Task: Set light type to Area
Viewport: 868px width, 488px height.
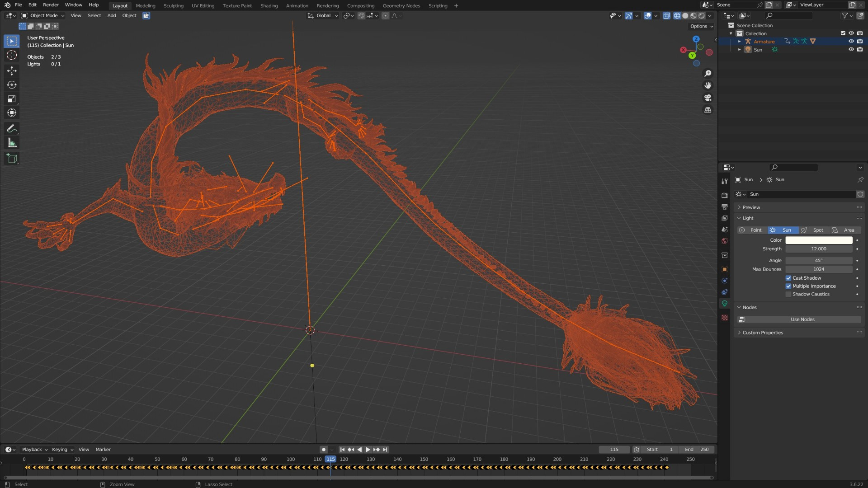Action: [845, 230]
